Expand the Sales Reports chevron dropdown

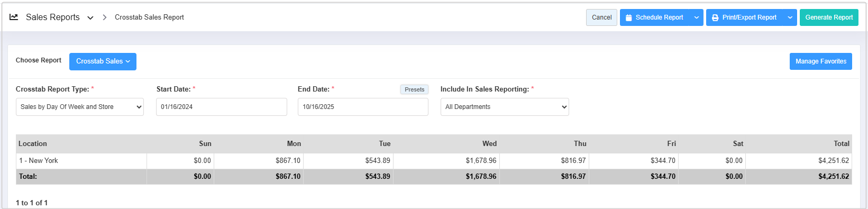[x=90, y=17]
